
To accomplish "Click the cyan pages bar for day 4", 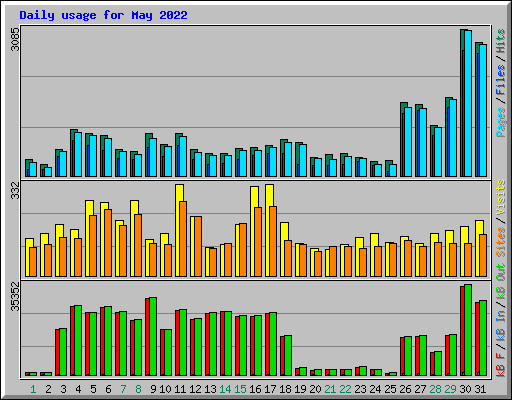I will 78,154.
